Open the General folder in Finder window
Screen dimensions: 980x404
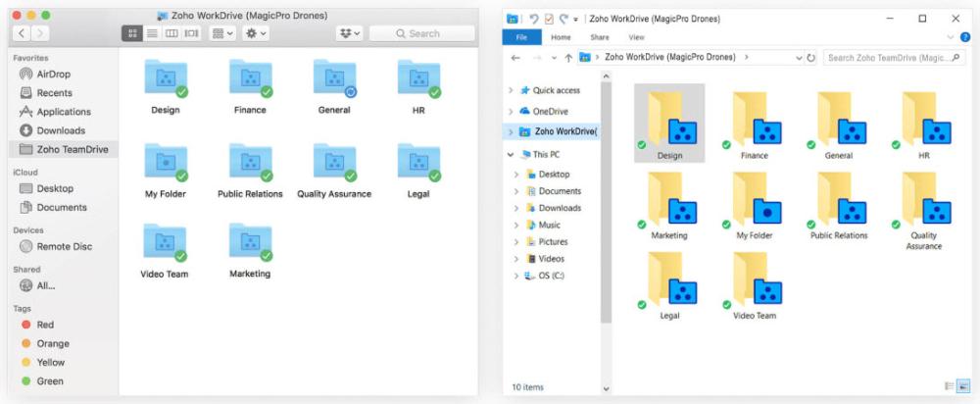[x=335, y=78]
